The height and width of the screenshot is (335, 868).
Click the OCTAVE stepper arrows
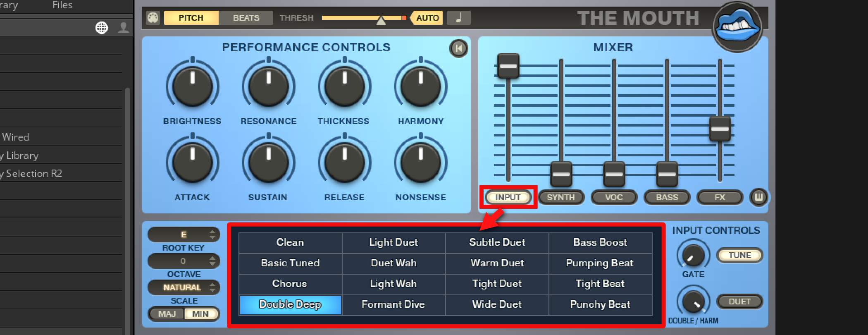pyautogui.click(x=212, y=261)
